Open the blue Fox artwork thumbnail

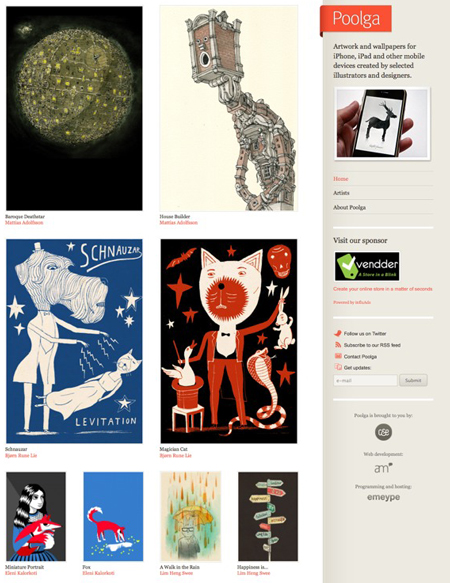(113, 516)
